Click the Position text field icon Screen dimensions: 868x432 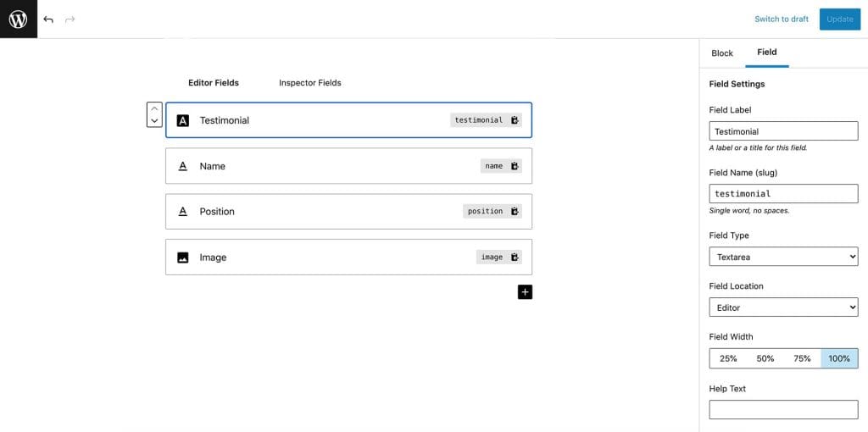(183, 211)
